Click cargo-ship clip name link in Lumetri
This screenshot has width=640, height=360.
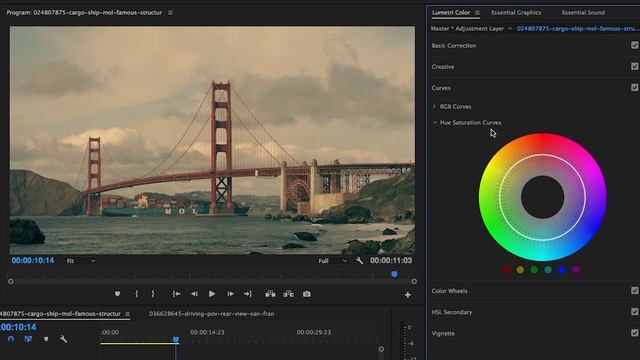[576, 29]
